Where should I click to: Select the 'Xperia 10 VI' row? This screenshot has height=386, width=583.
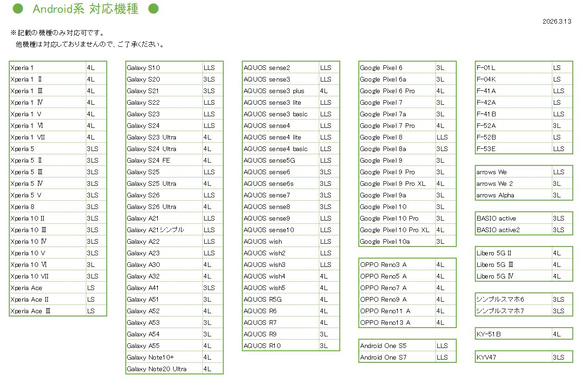click(x=58, y=265)
